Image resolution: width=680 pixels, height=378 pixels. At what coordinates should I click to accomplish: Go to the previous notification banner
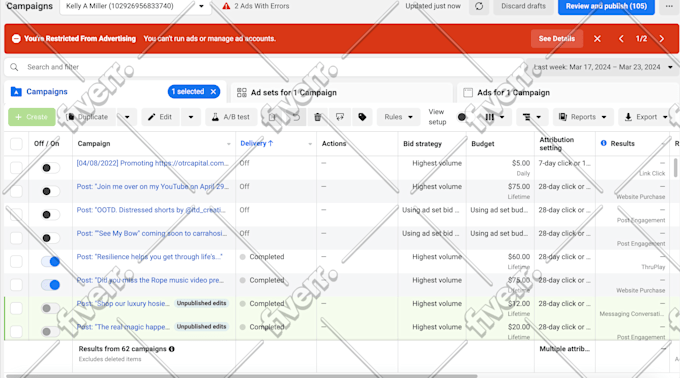(x=621, y=39)
